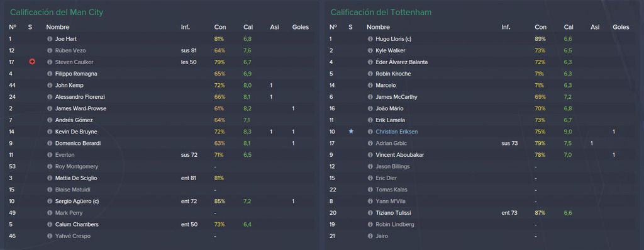Click the info icon beside Sergio Agüero
The height and width of the screenshot is (250, 644).
[50, 202]
